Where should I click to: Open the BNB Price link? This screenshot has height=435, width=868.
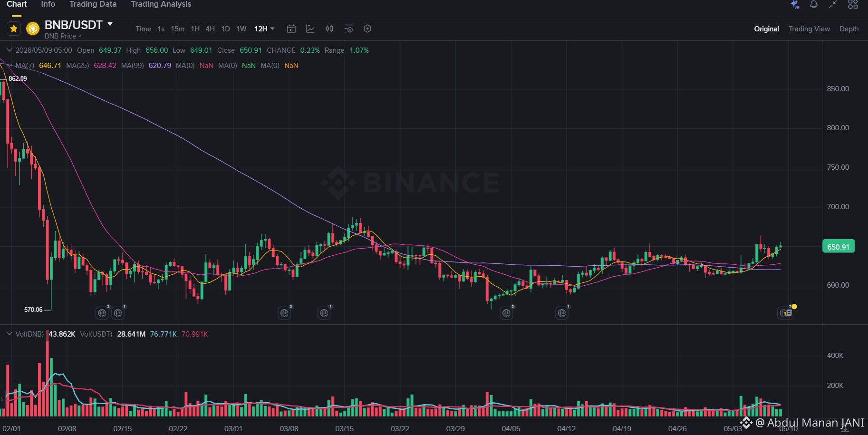[x=63, y=36]
